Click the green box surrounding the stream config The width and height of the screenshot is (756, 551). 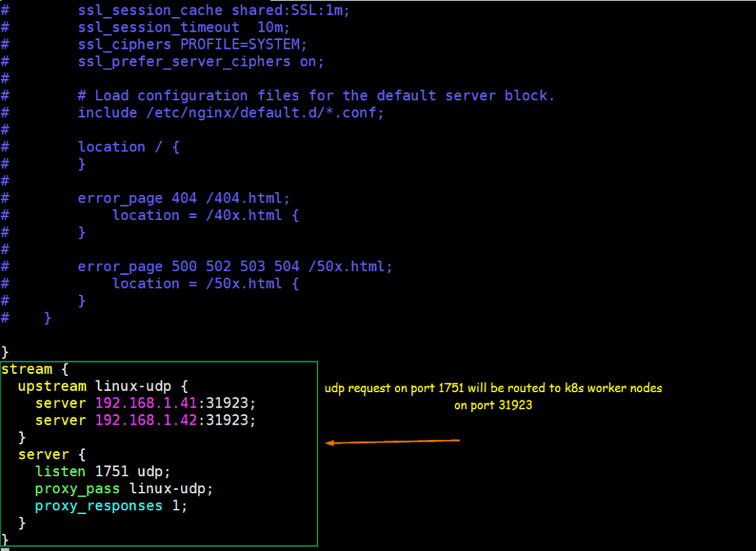[317, 454]
